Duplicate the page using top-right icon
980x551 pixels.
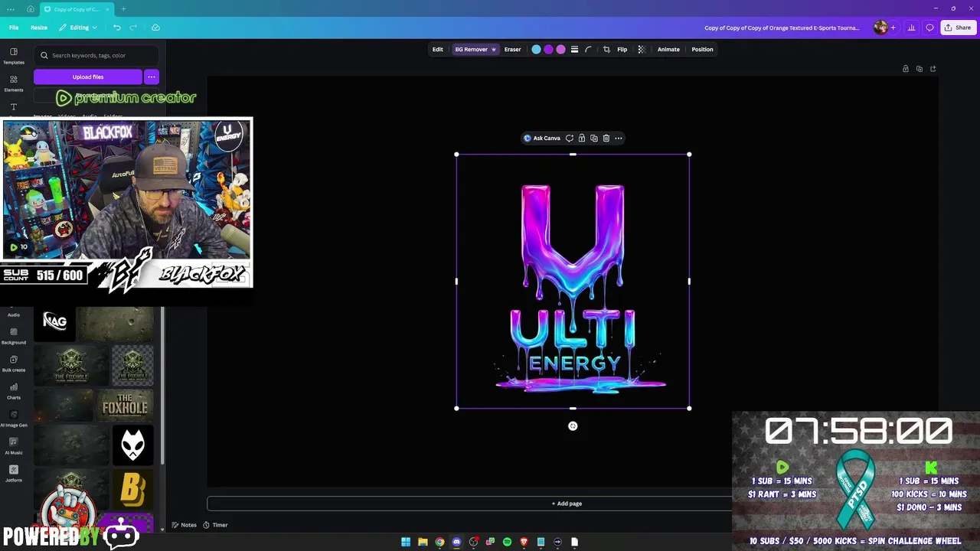[920, 69]
